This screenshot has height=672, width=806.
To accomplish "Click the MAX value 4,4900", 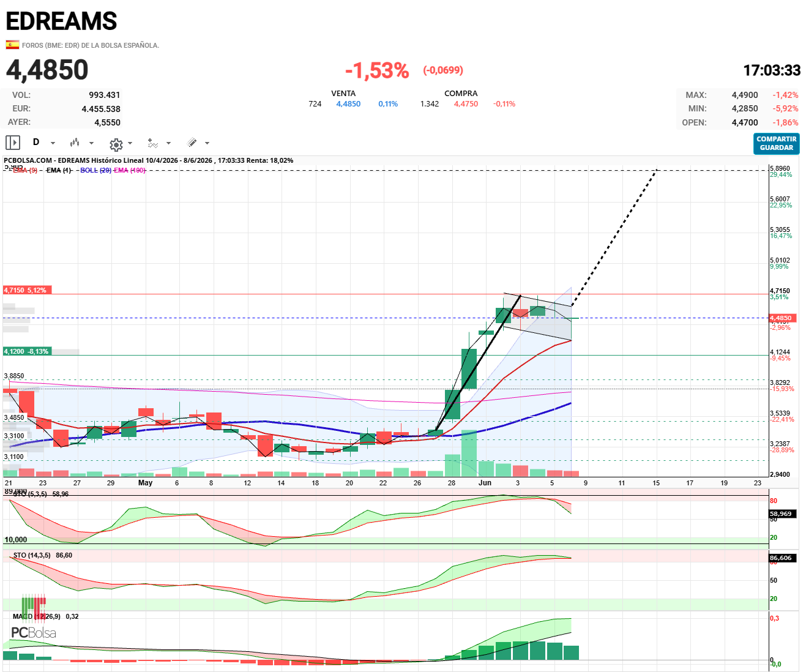I will [x=745, y=95].
